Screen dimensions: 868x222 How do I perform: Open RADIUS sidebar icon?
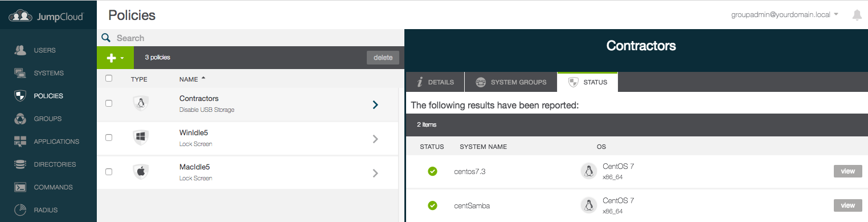[x=21, y=210]
